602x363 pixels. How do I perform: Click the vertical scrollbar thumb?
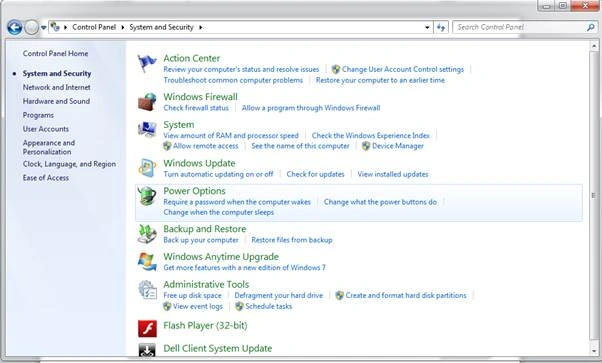(594, 196)
